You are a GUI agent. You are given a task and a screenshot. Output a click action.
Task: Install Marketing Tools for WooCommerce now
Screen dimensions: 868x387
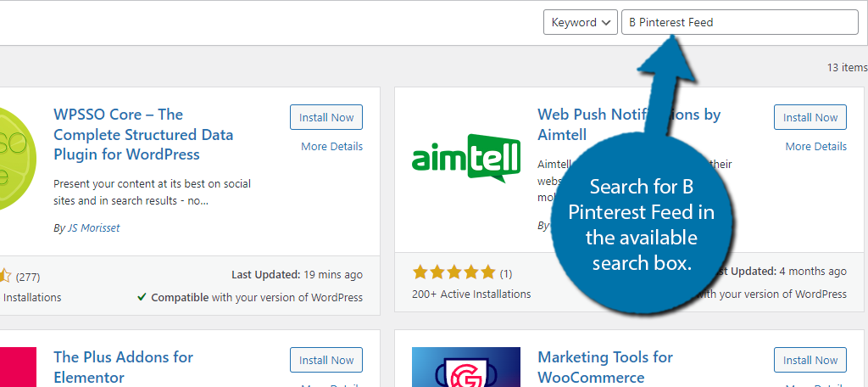pyautogui.click(x=810, y=361)
